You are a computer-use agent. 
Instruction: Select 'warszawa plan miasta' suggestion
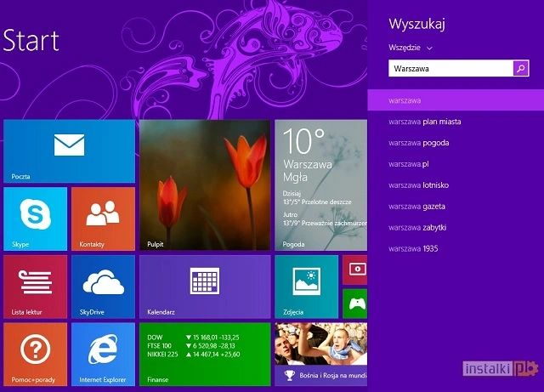click(456, 122)
